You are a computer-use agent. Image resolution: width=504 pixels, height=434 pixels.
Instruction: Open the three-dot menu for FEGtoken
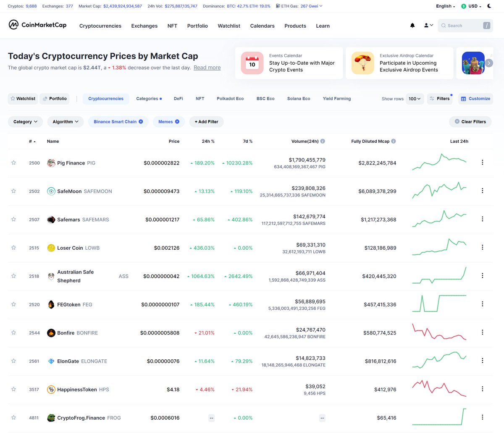[x=482, y=304]
